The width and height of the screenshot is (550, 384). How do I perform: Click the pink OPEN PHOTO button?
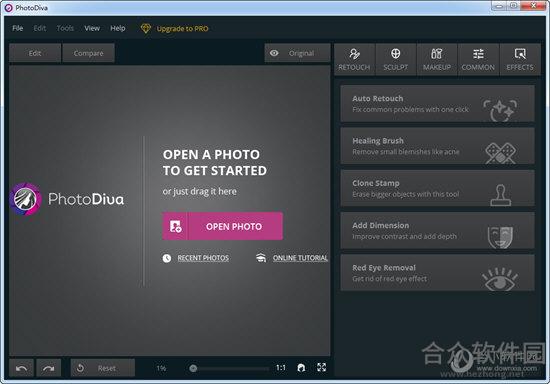(222, 226)
